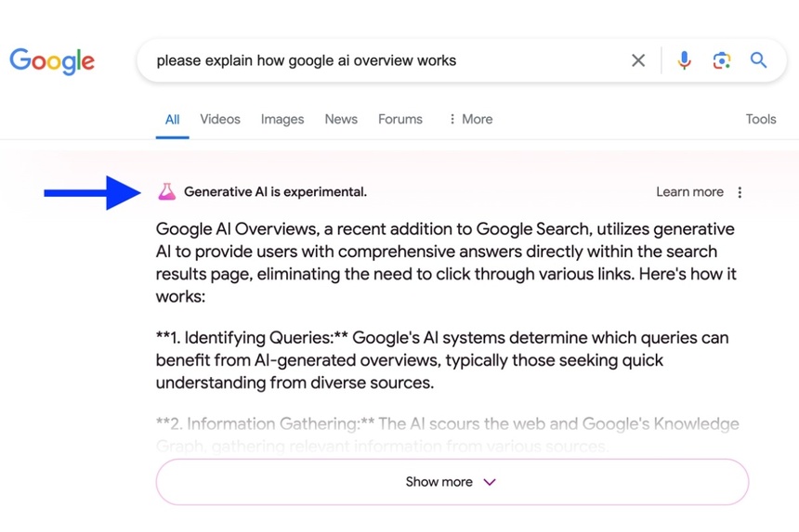Open Google Lens image search
This screenshot has height=532, width=799.
[x=722, y=60]
